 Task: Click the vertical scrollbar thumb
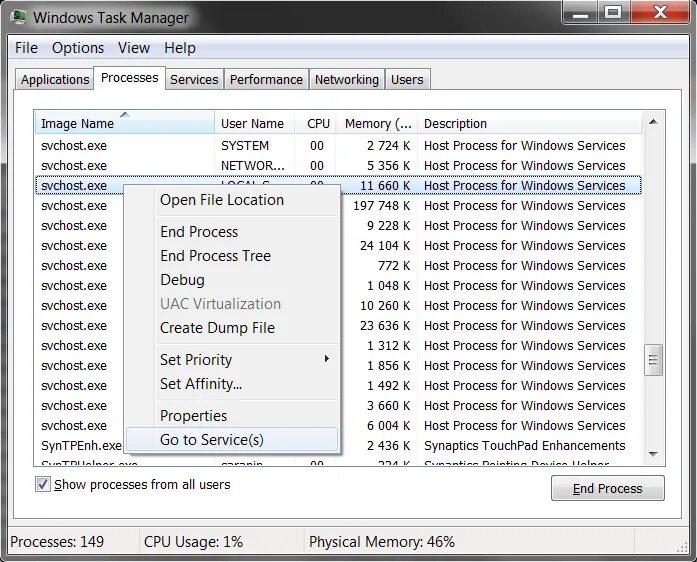coord(653,360)
